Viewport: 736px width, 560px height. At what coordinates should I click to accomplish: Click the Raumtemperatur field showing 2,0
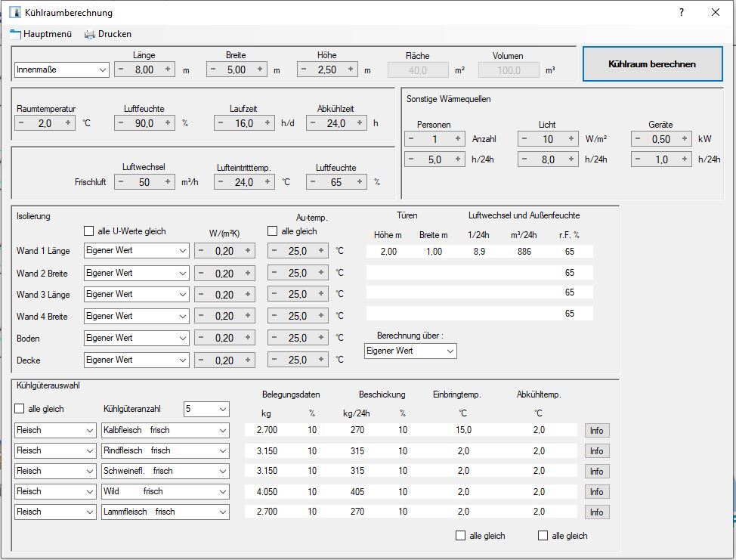click(45, 123)
